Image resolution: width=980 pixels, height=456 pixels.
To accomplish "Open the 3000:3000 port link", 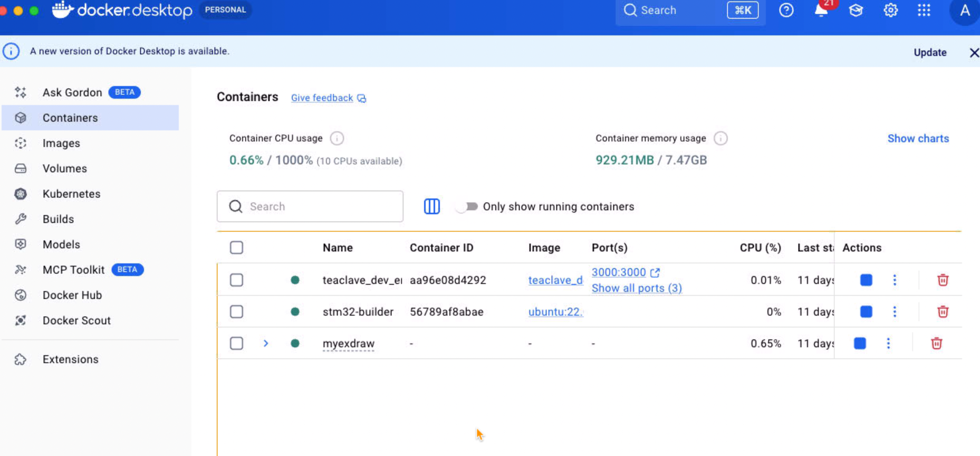I will point(619,272).
